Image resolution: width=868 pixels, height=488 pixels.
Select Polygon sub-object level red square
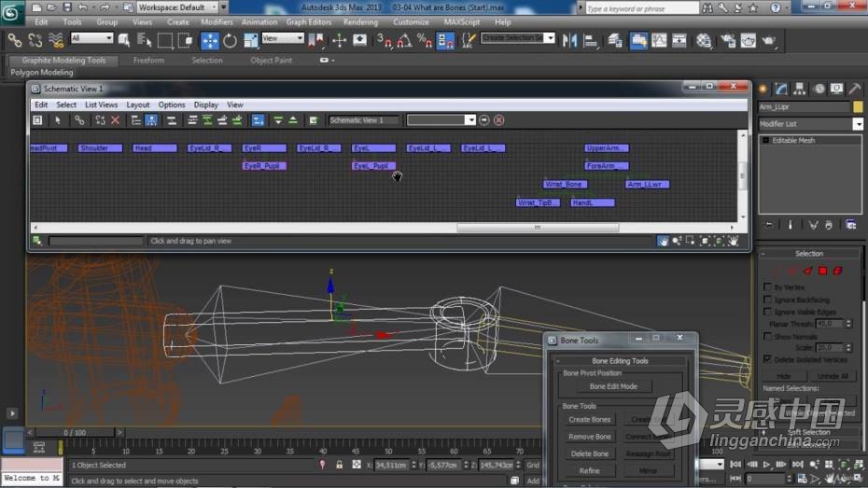coord(822,271)
